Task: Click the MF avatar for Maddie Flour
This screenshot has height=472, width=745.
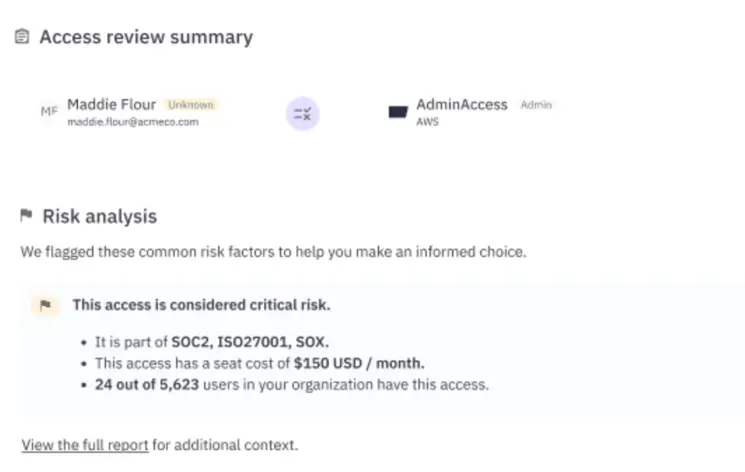Action: [48, 111]
